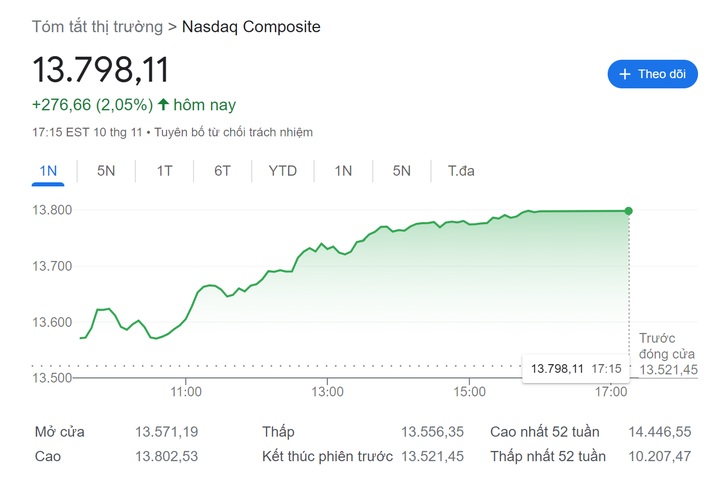Click the green endpoint dot on the chart line
720x477 pixels.
628,210
